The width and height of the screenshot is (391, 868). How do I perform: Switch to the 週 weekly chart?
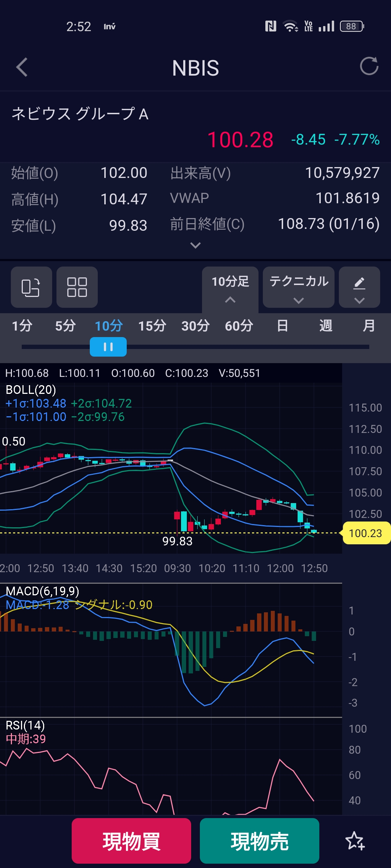point(326,326)
